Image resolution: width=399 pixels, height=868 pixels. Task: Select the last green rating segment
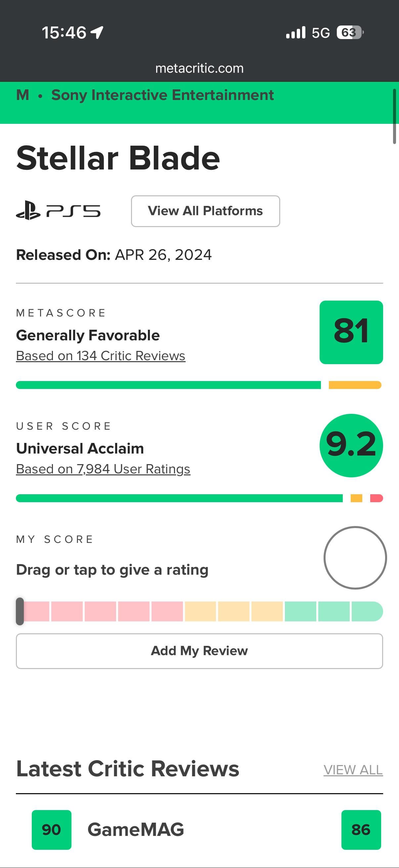coord(366,611)
